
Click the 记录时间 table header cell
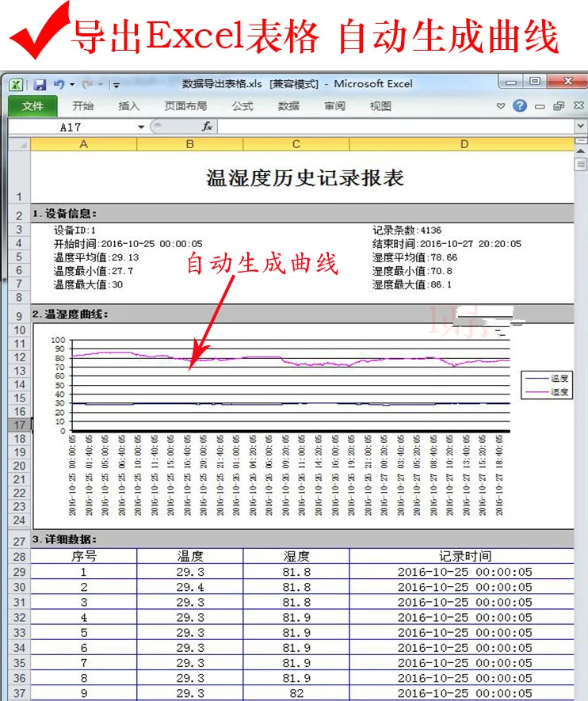(x=462, y=557)
